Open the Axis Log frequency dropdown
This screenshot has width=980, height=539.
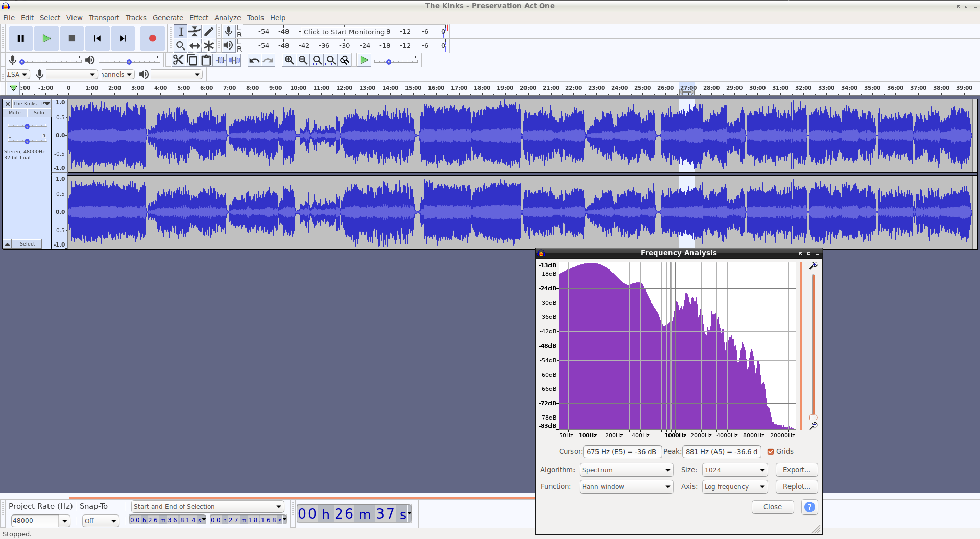[x=735, y=487]
